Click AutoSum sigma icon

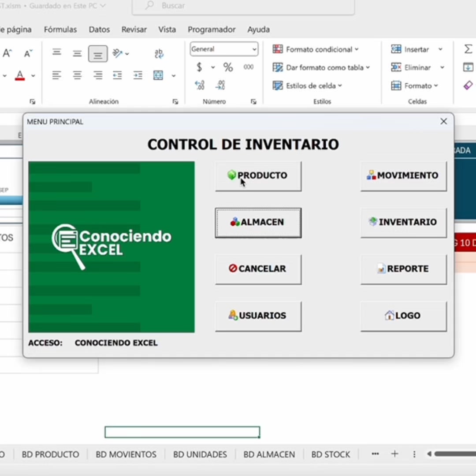(x=468, y=49)
